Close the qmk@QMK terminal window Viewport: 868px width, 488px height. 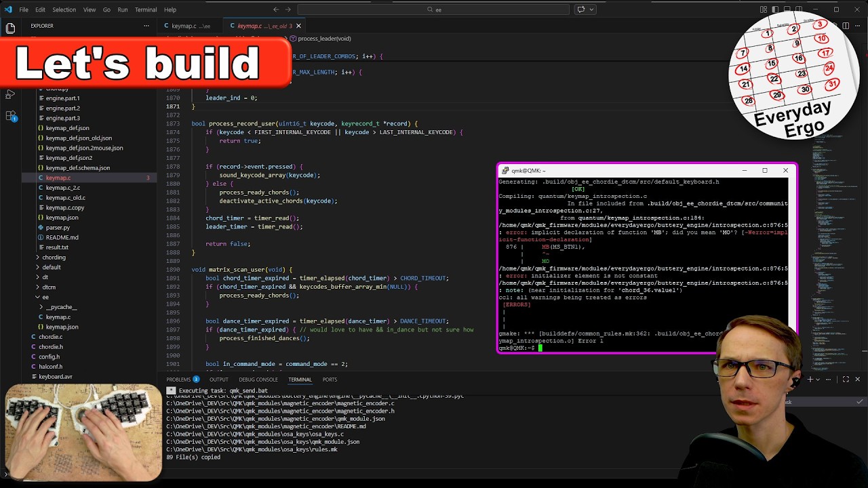click(x=785, y=171)
